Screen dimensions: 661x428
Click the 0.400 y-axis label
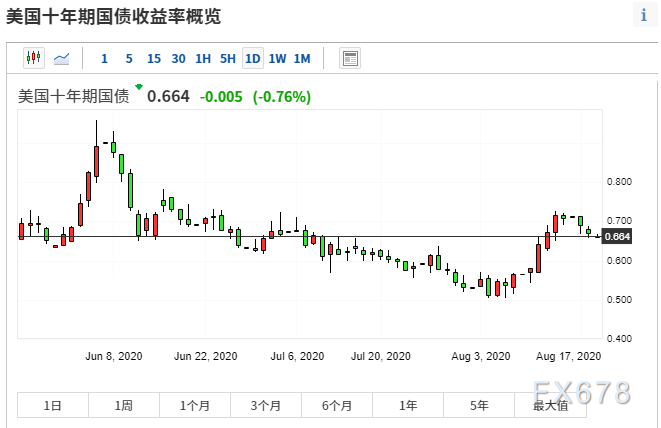(619, 339)
